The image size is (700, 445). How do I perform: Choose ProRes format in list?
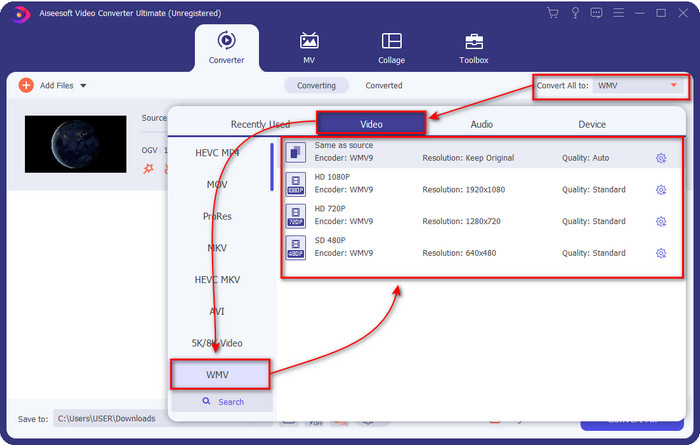click(217, 216)
